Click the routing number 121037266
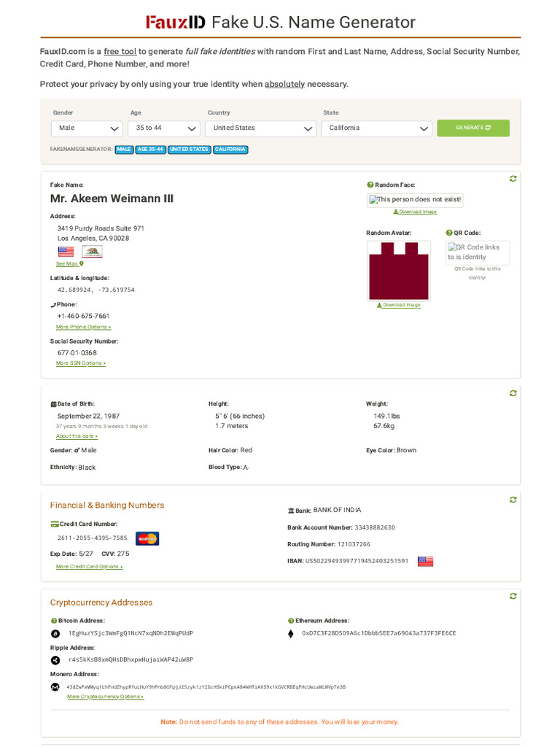 point(354,544)
